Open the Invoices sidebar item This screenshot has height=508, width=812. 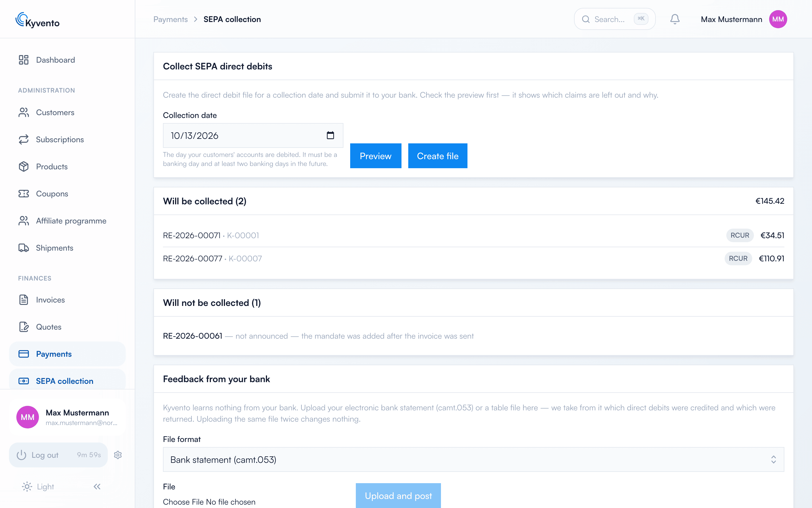tap(67, 300)
